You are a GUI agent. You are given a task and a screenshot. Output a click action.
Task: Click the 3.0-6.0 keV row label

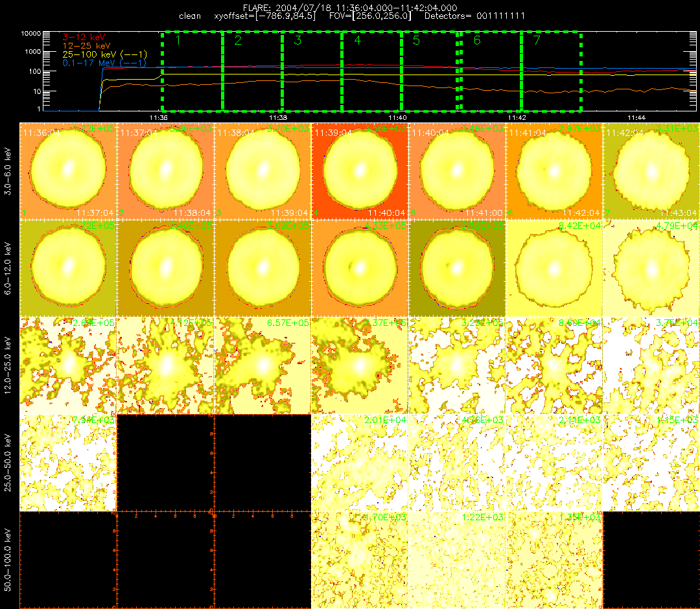pyautogui.click(x=8, y=171)
